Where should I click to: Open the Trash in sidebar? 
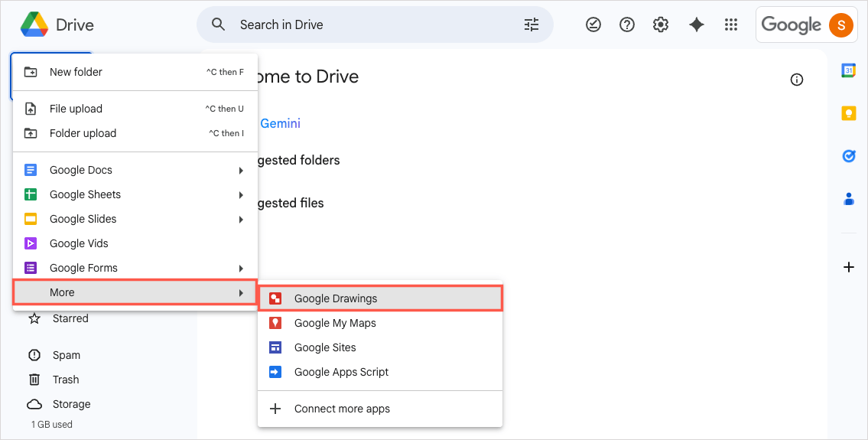pyautogui.click(x=65, y=380)
